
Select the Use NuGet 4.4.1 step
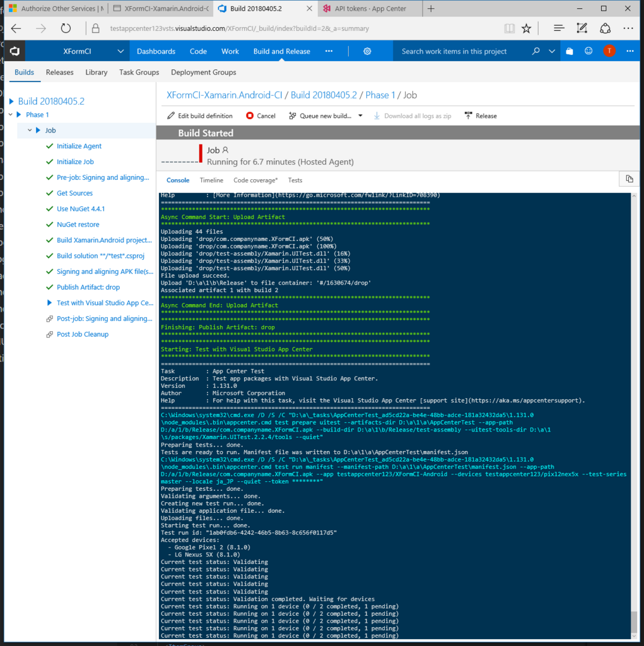click(x=81, y=208)
